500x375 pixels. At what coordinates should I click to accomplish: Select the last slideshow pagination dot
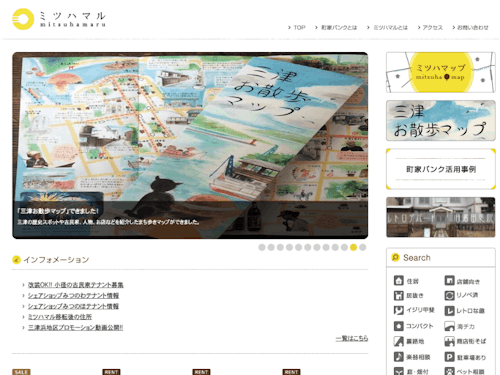point(363,247)
